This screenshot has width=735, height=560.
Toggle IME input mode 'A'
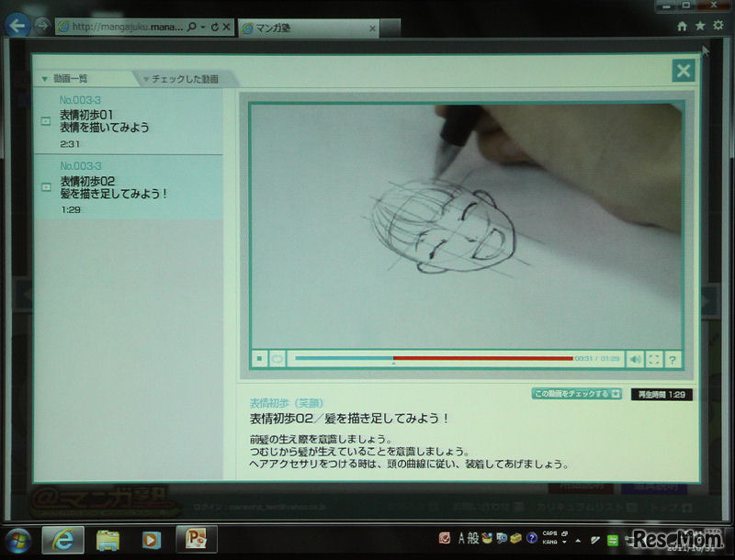pyautogui.click(x=461, y=538)
